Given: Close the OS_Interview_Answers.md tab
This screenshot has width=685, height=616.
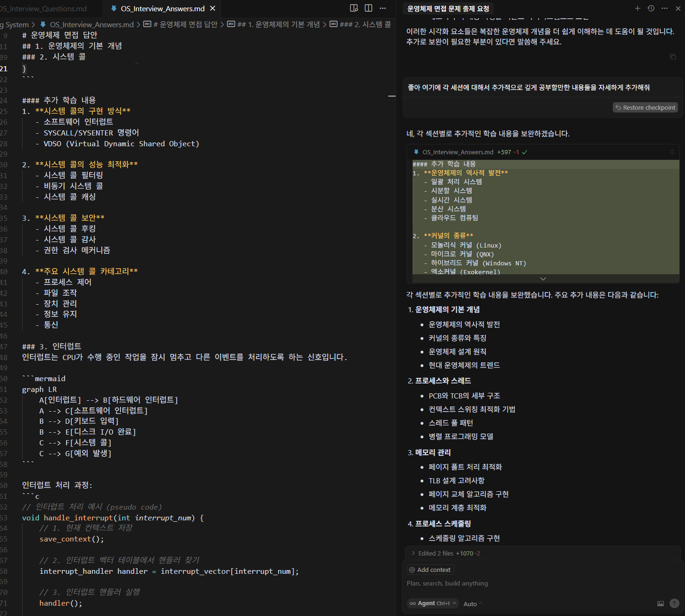Looking at the screenshot, I should 212,8.
